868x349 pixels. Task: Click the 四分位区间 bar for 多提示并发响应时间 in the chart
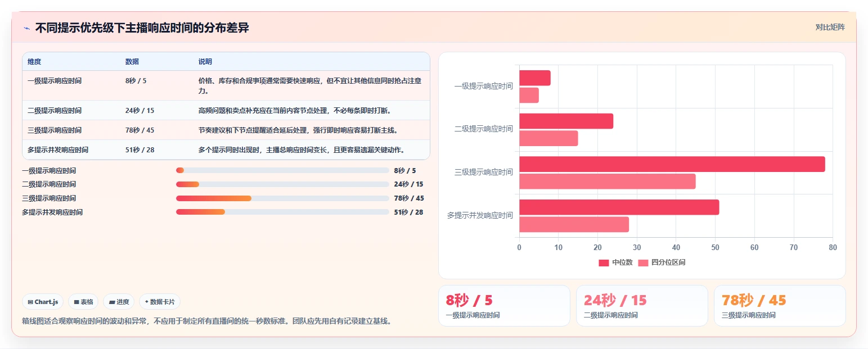(x=574, y=225)
